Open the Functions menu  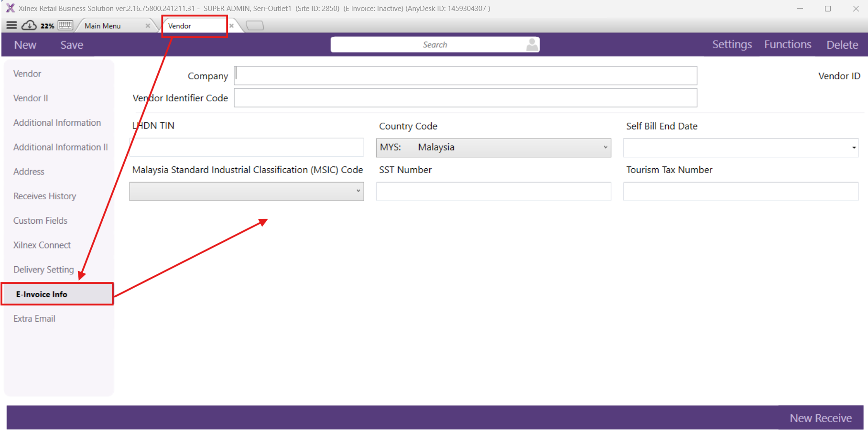pos(787,44)
